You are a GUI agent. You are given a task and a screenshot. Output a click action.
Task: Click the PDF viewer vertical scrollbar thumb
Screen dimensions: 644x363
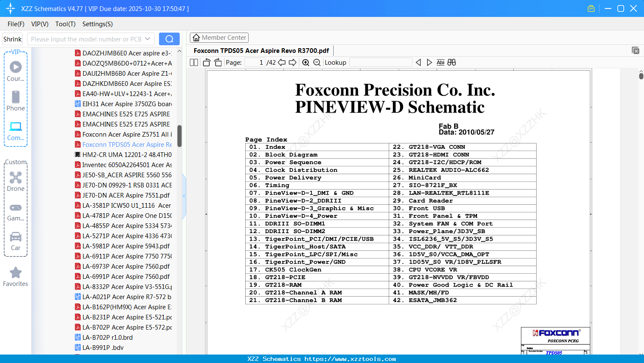(641, 76)
